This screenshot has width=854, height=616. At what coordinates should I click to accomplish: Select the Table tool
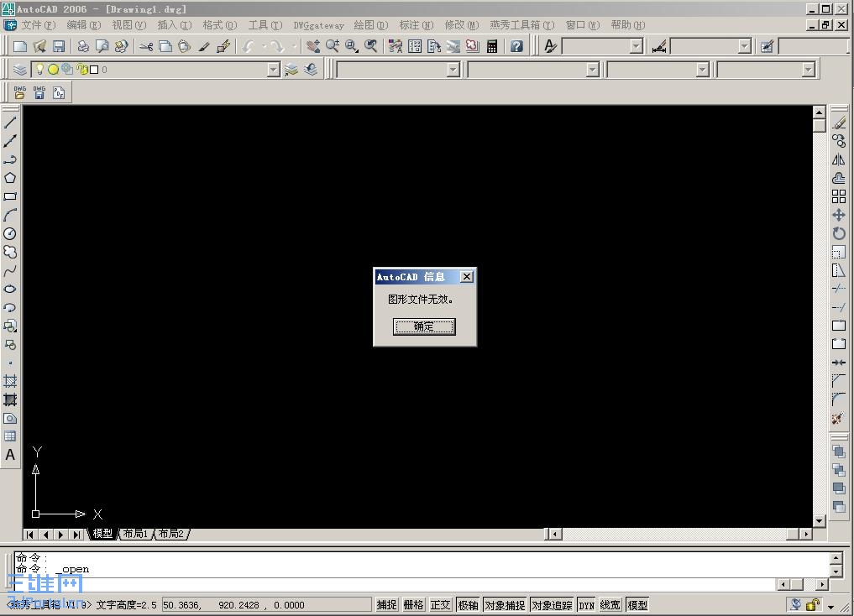point(10,436)
